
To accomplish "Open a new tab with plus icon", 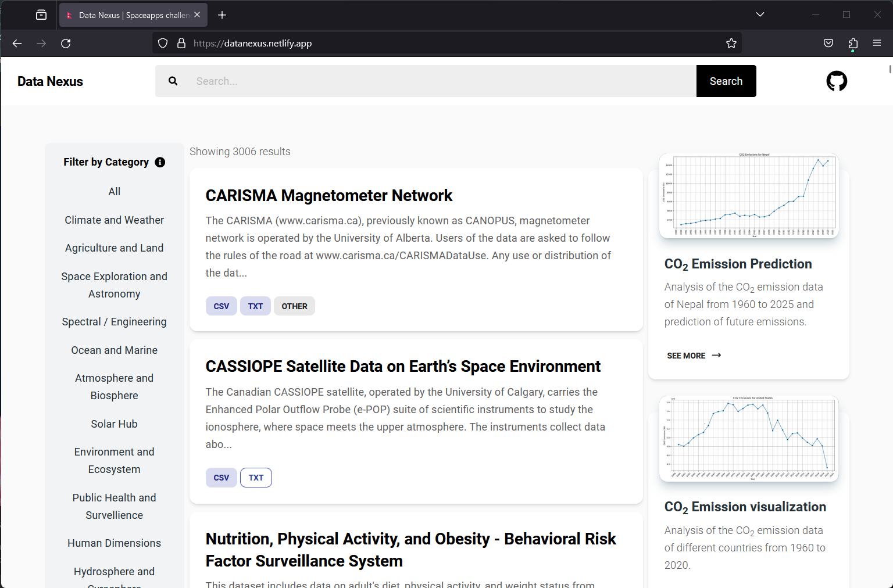I will pyautogui.click(x=222, y=15).
